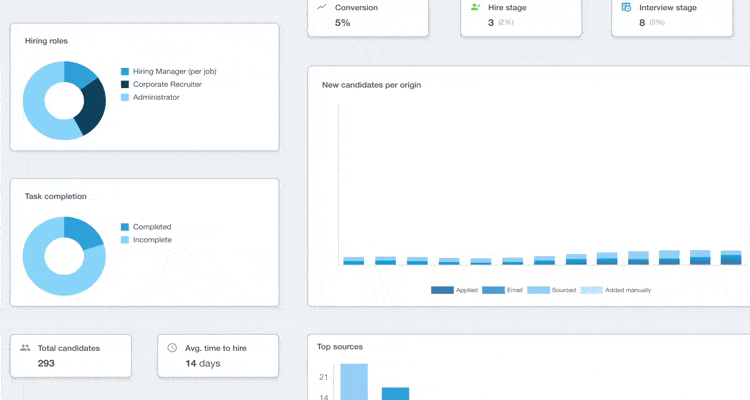The width and height of the screenshot is (750, 400).
Task: Click the Administrator legend swatch
Action: pyautogui.click(x=125, y=97)
